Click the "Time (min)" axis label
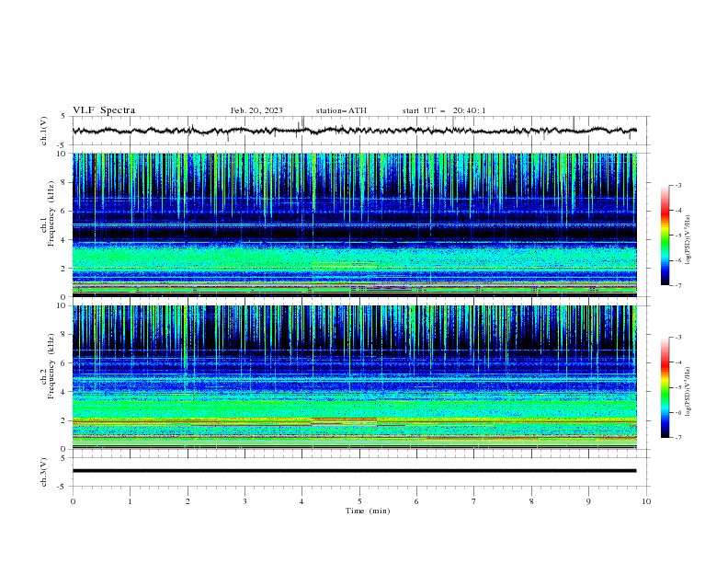Screen dimensions: 728x563 (x=368, y=511)
